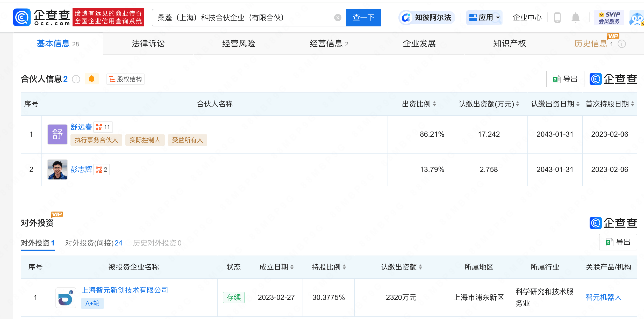Click the 查一下 search button
Viewport: 644px width, 319px height.
[363, 18]
